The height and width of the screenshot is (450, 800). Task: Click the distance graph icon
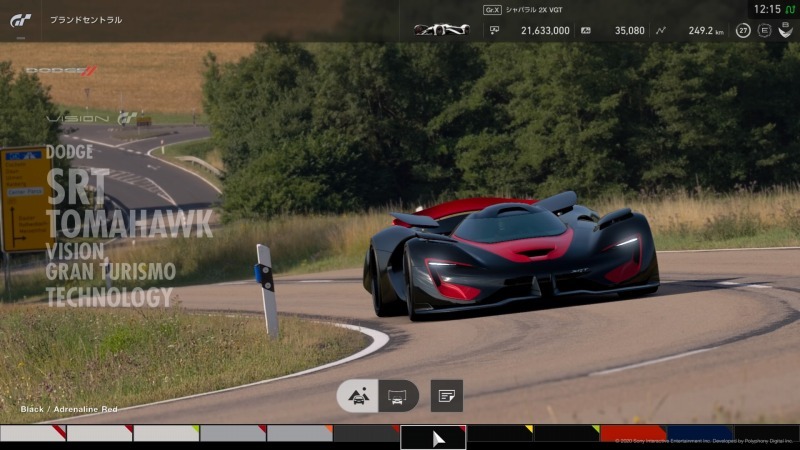click(661, 31)
